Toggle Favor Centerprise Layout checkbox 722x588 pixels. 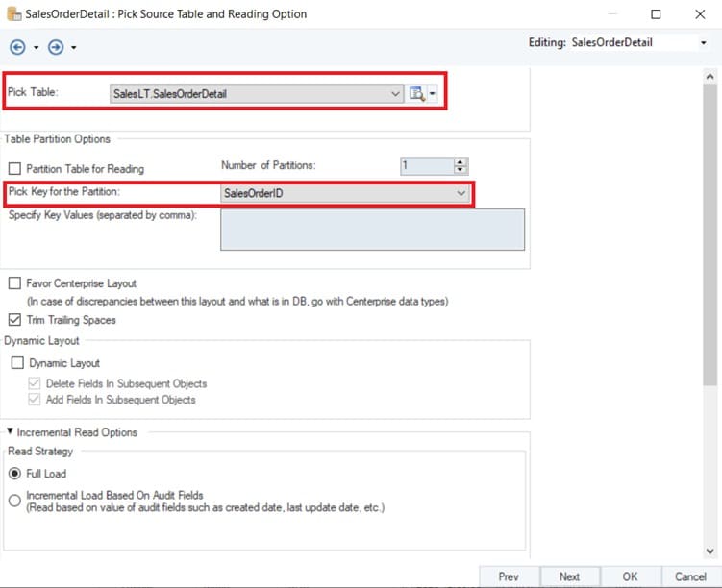(14, 283)
